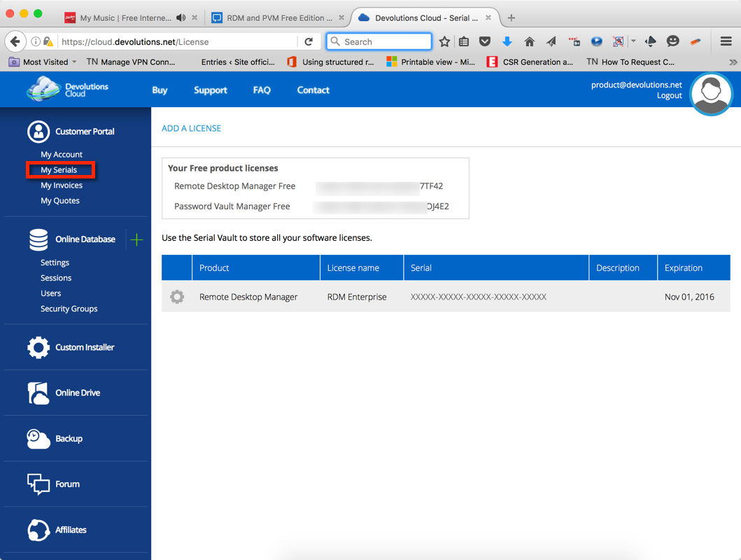Log out using the Logout link
The height and width of the screenshot is (560, 741).
(x=669, y=95)
